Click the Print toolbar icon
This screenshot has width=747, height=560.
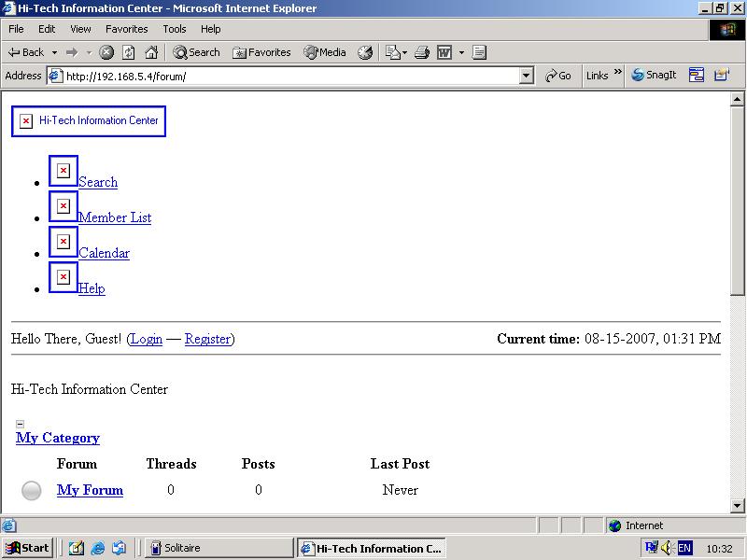pyautogui.click(x=422, y=52)
